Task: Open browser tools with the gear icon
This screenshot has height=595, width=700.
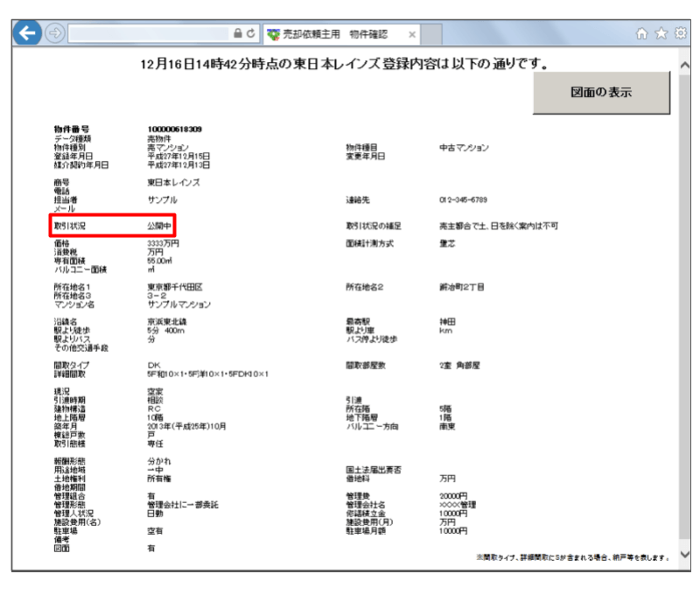Action: click(680, 34)
